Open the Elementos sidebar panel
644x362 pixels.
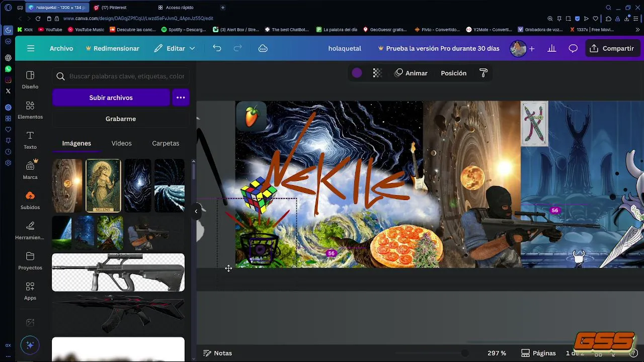30,110
